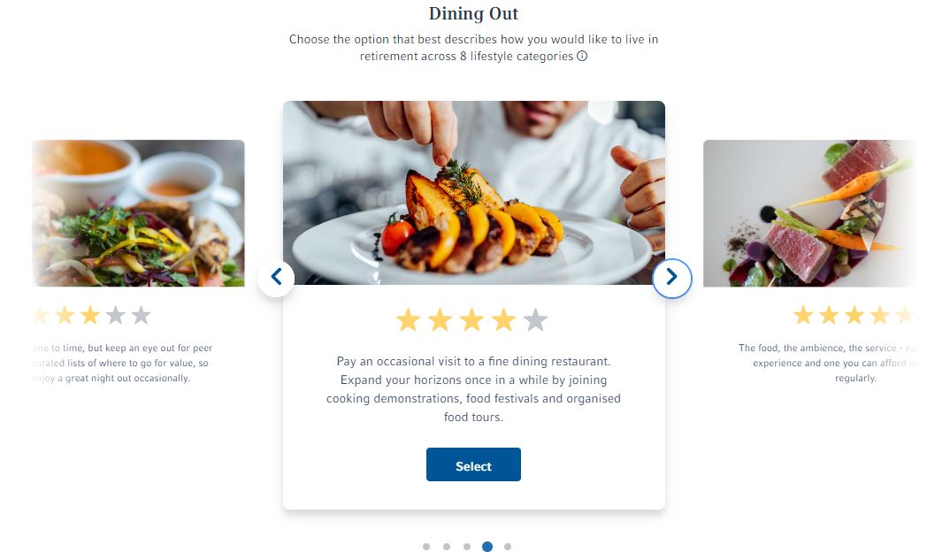950x560 pixels.
Task: Click the first gold star in center card
Action: [408, 319]
